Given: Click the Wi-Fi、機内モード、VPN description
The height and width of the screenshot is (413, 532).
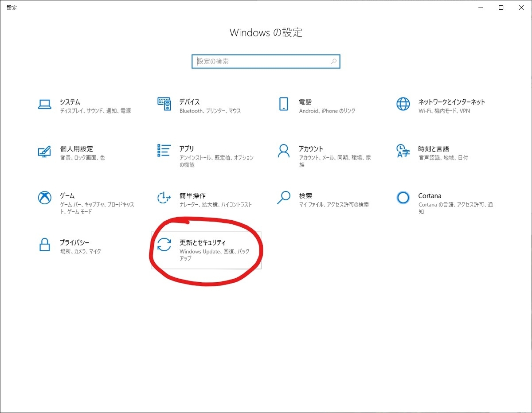Looking at the screenshot, I should click(x=444, y=111).
